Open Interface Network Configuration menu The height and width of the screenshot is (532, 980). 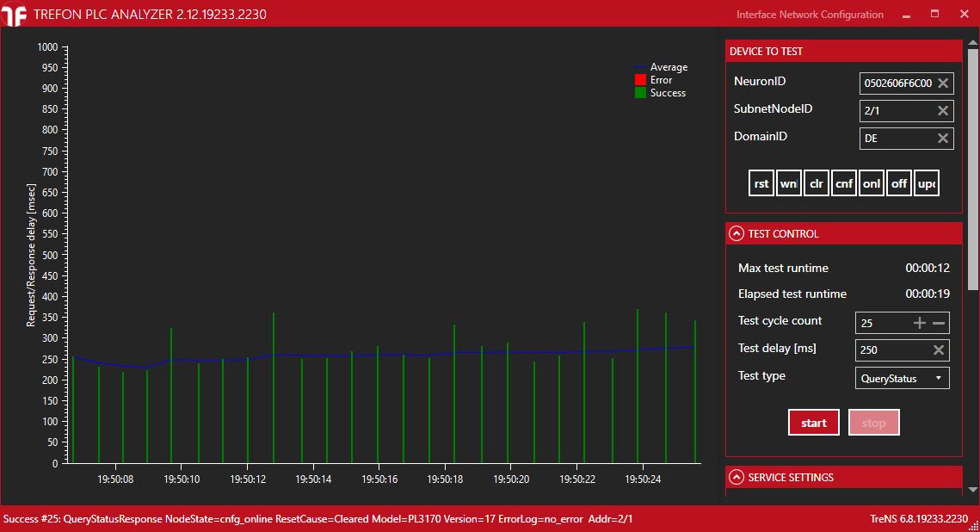[809, 15]
